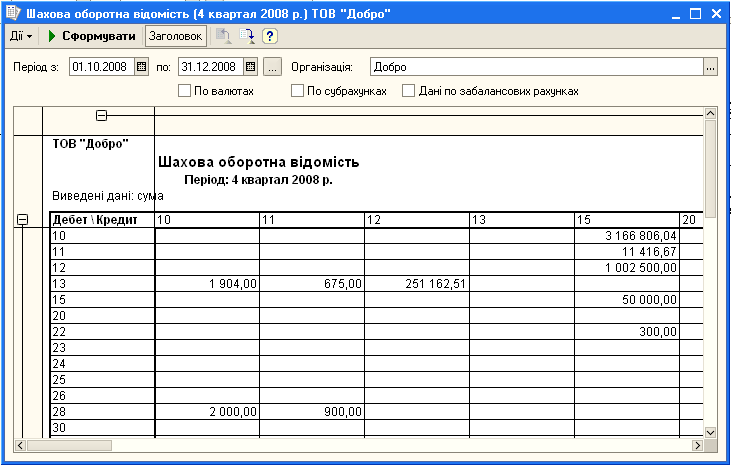Screen dimensions: 731x465
Task: Open the Дії dropdown menu
Action: pos(21,36)
